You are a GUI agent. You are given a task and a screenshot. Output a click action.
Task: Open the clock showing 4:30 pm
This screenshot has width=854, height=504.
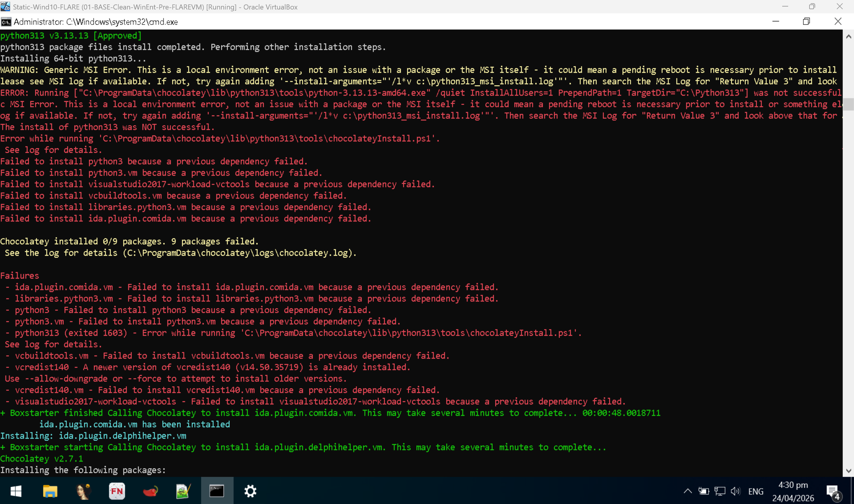click(793, 491)
